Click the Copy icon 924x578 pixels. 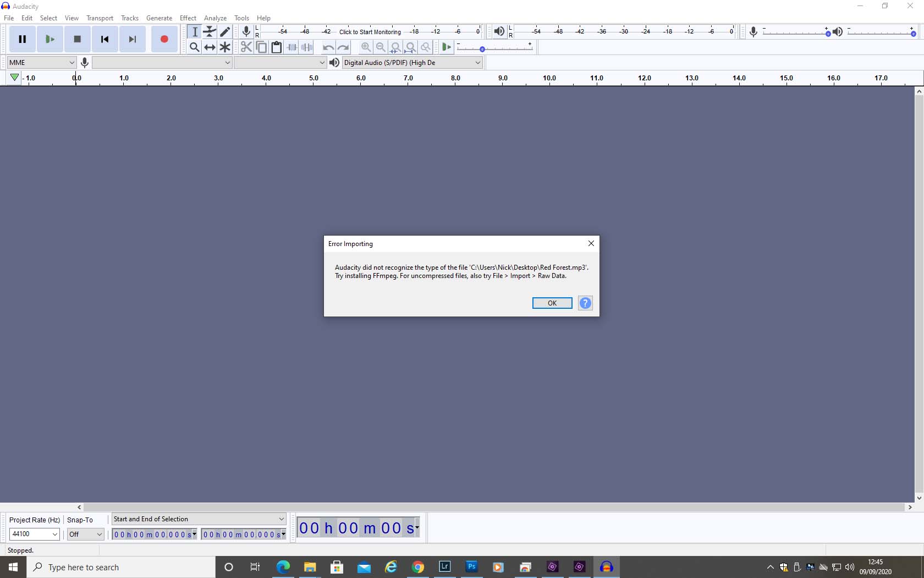(261, 47)
